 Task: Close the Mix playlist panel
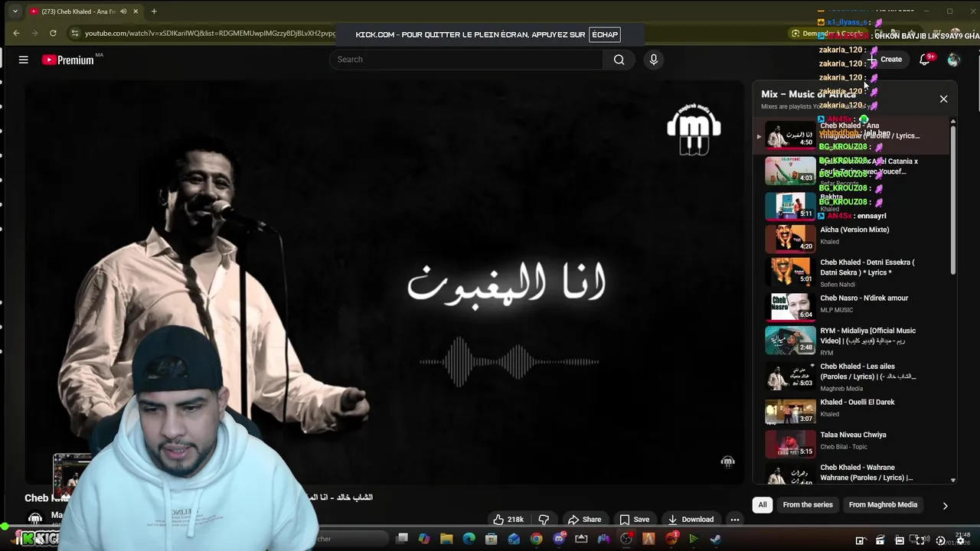943,99
